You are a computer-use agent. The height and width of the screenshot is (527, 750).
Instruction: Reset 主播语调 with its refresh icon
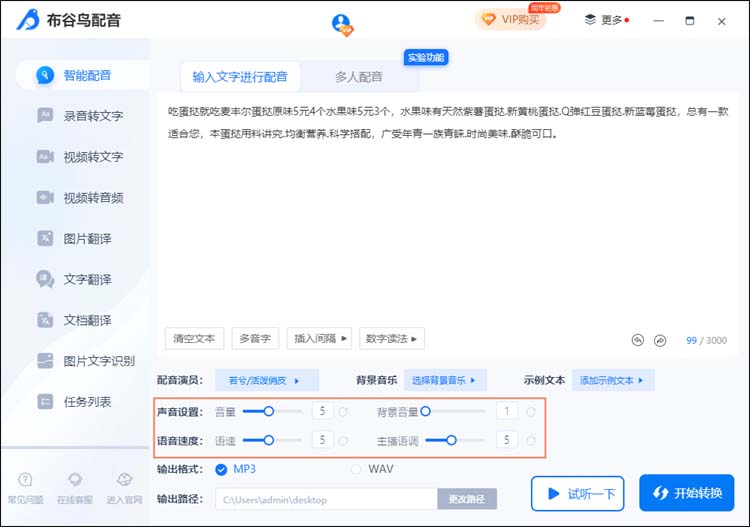[530, 440]
